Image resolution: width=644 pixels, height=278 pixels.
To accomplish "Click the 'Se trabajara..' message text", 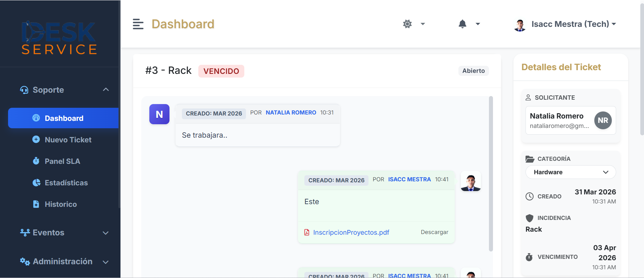I will (205, 135).
